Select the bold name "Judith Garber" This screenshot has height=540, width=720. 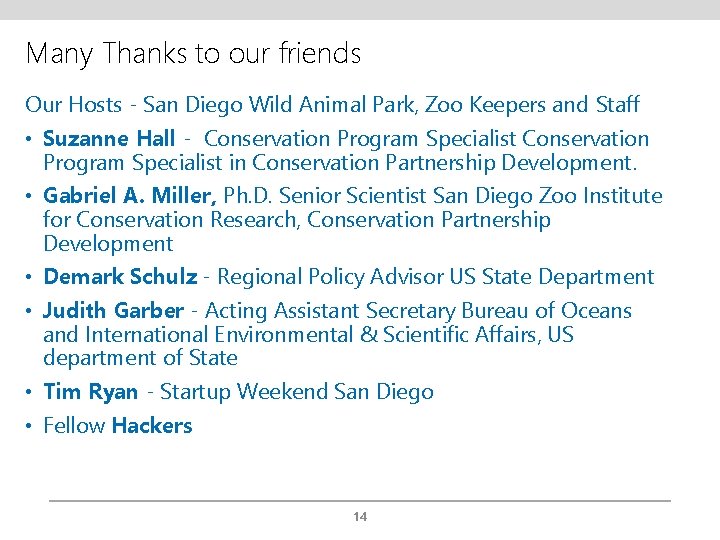[x=113, y=311]
